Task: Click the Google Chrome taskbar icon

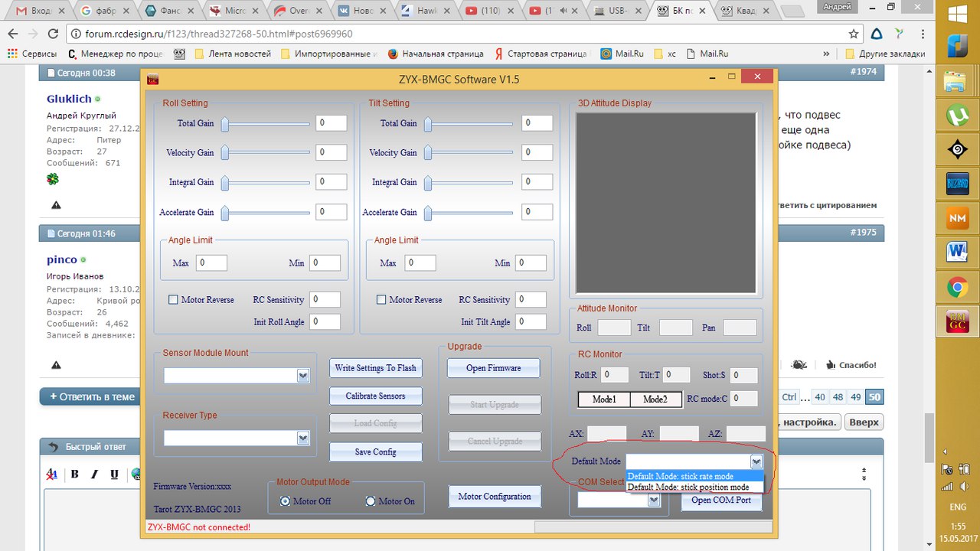Action: click(956, 287)
